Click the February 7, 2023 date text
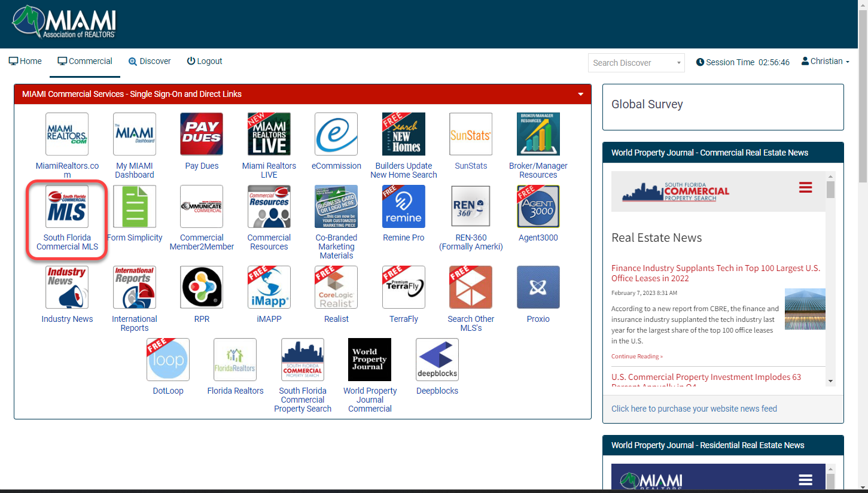 point(644,293)
